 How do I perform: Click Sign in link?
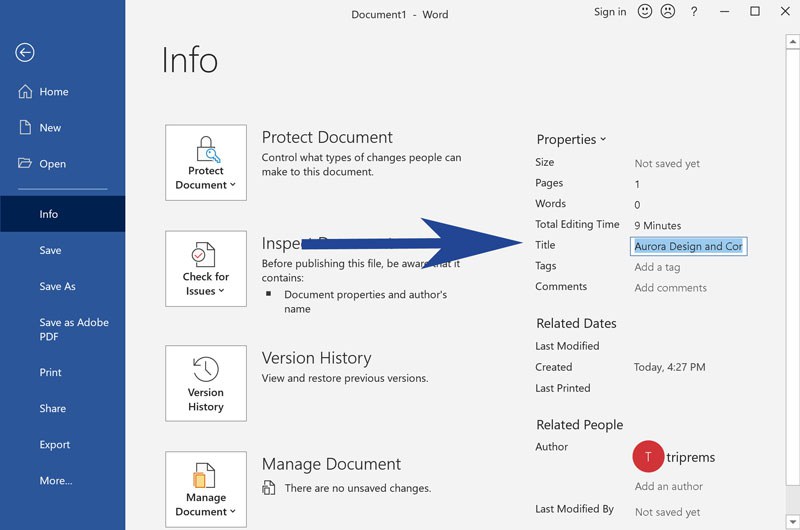610,12
